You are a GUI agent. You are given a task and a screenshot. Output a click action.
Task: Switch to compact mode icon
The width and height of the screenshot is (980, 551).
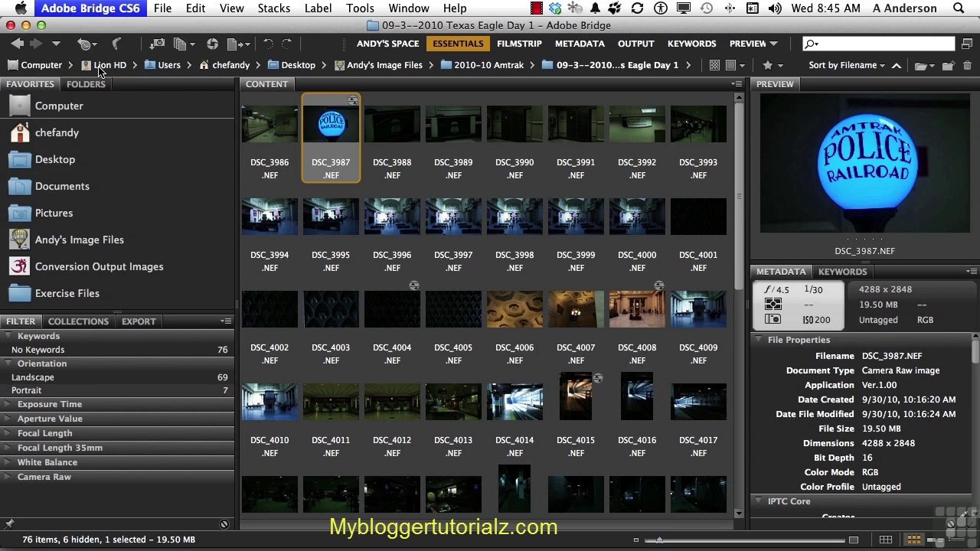coord(969,44)
